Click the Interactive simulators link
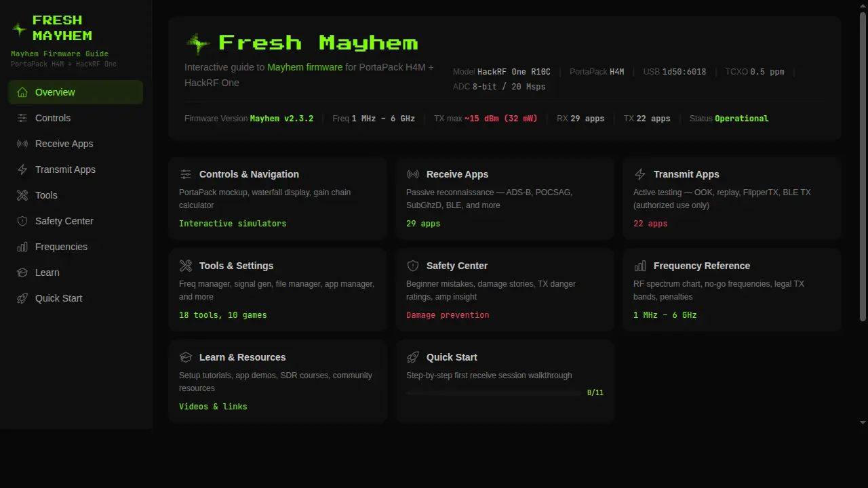 [232, 223]
